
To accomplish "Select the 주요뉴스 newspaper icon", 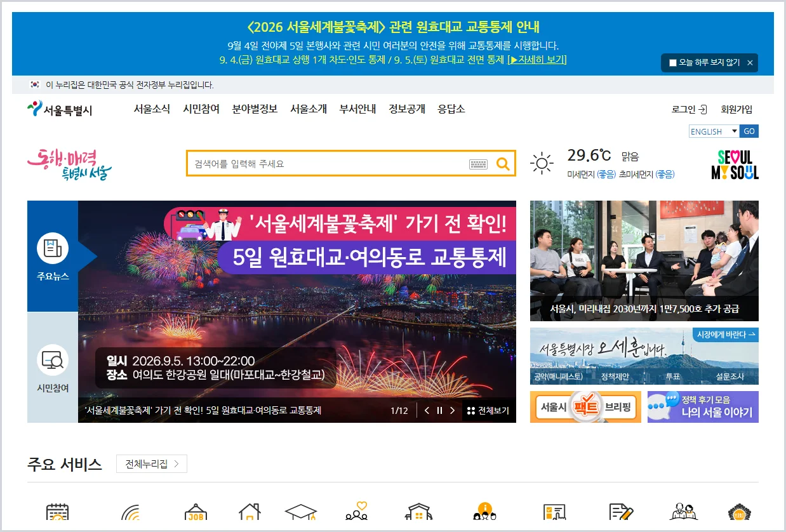I will [52, 248].
